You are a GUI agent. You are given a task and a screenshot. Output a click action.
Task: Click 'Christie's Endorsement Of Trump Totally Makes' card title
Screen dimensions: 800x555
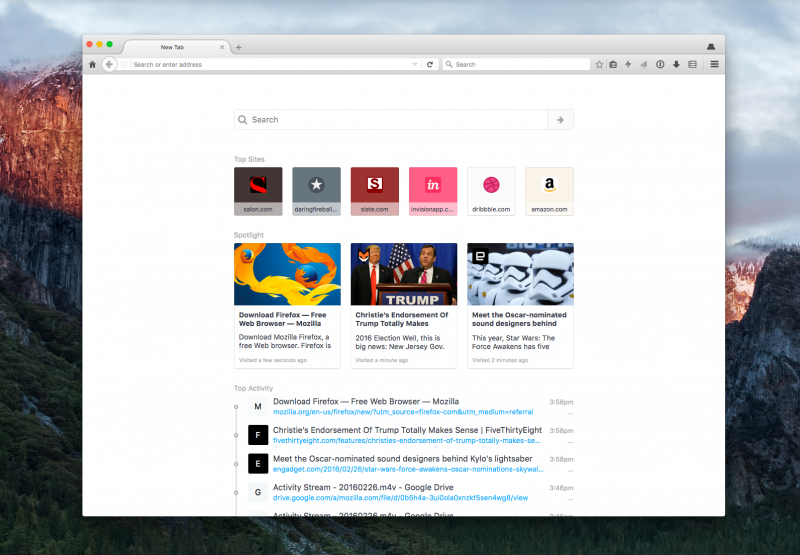(x=402, y=319)
